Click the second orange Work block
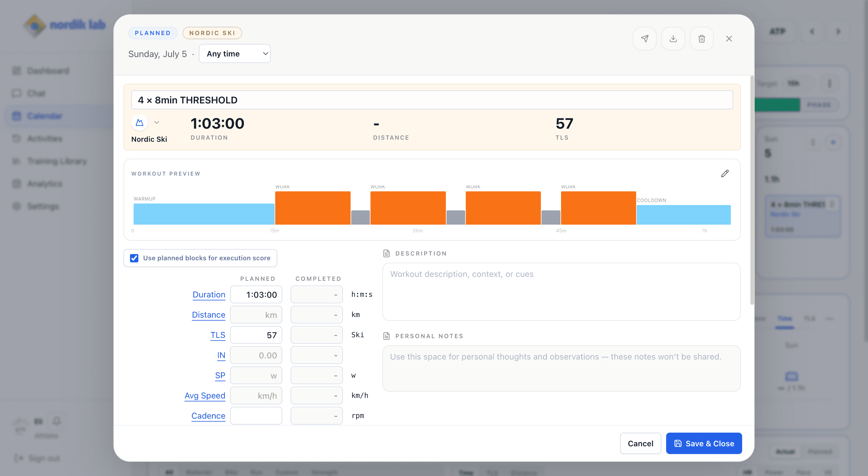The width and height of the screenshot is (868, 476). [x=408, y=208]
